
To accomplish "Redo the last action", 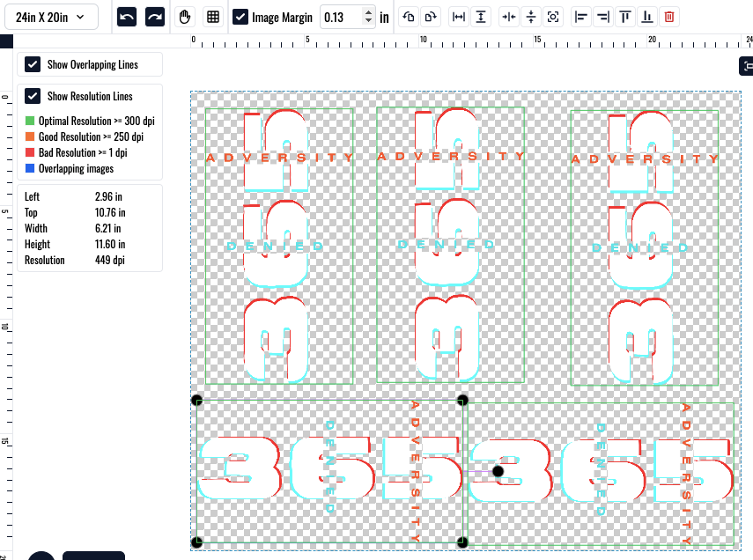I will pos(155,16).
